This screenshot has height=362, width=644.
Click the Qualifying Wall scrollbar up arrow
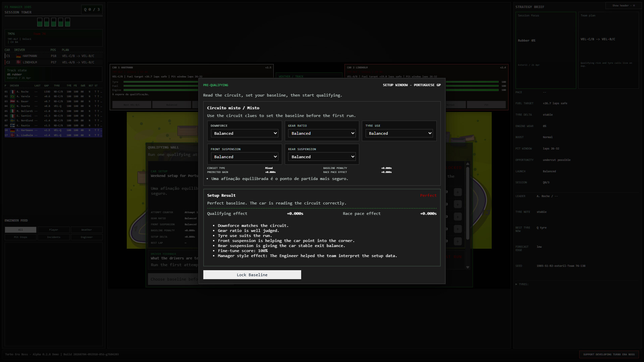pos(468,164)
